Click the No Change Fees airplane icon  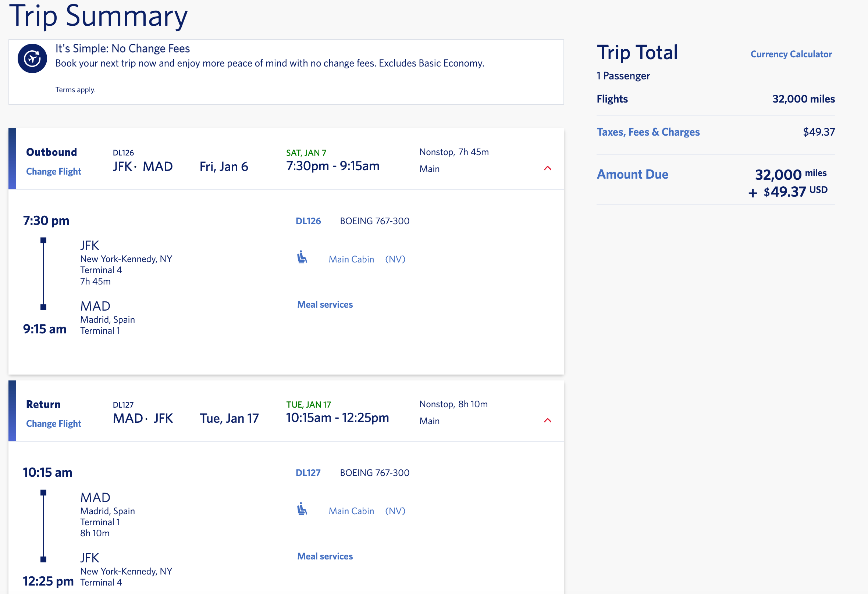[x=32, y=58]
